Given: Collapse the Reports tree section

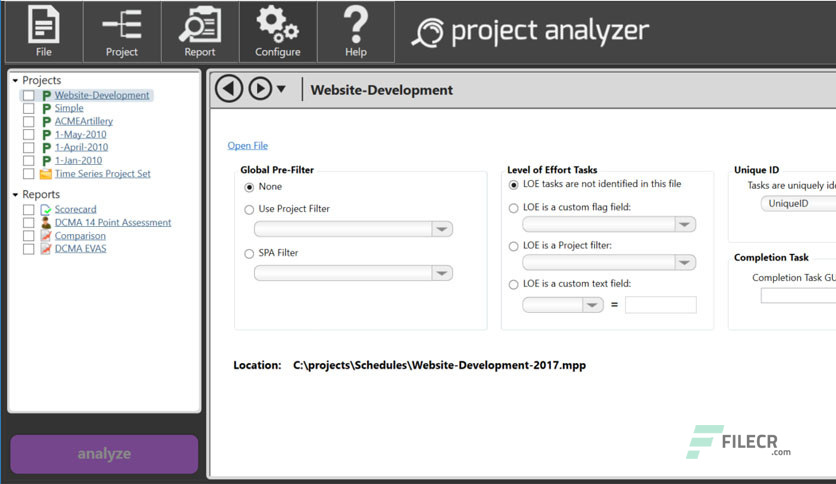Looking at the screenshot, I should click(15, 195).
